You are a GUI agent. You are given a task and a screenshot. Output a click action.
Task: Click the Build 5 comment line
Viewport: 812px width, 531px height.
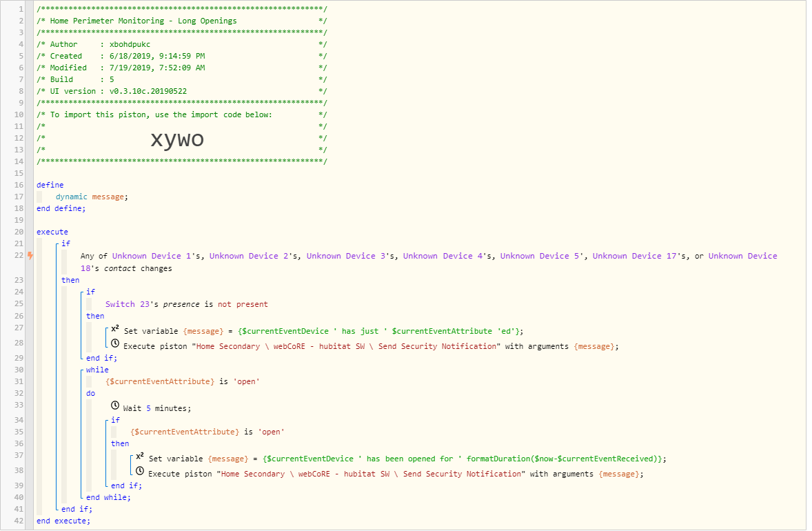(x=182, y=80)
